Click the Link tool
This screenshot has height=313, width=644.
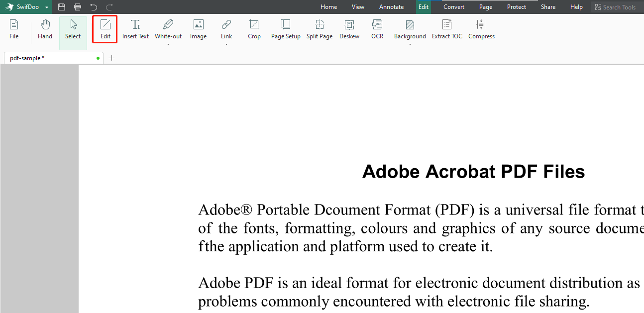pyautogui.click(x=226, y=29)
